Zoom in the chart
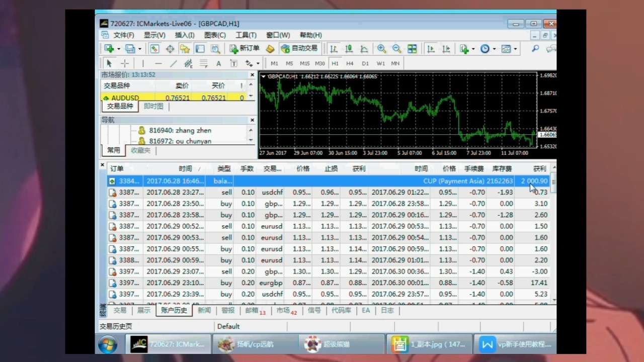 click(x=382, y=49)
